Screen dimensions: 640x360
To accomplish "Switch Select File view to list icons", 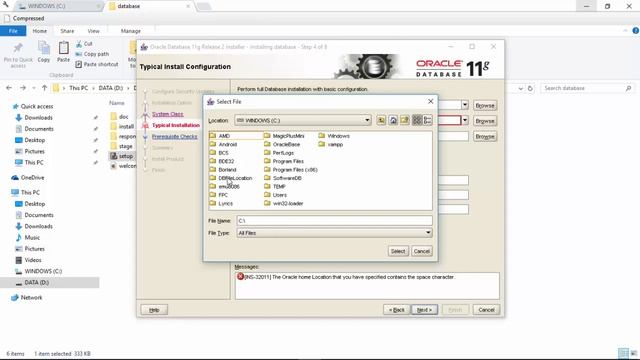I will point(417,120).
